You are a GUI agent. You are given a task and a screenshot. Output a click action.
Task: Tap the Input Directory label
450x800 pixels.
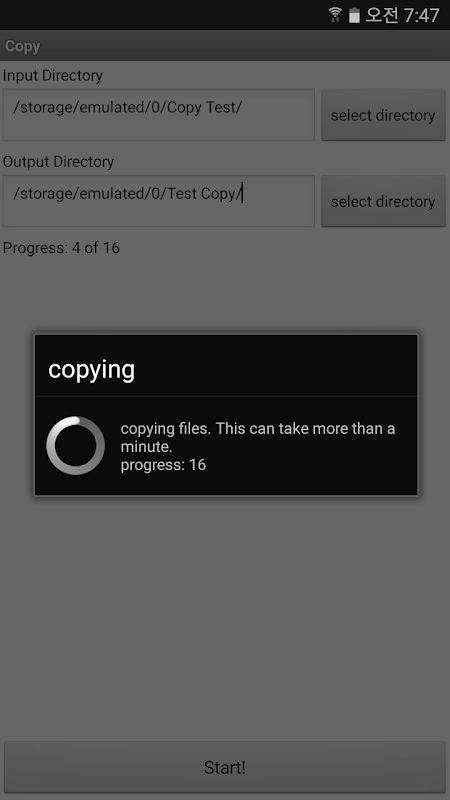click(x=53, y=76)
